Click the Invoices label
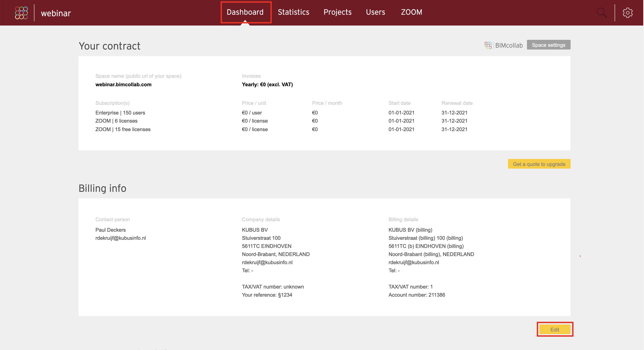The image size is (644, 350). pyautogui.click(x=251, y=76)
